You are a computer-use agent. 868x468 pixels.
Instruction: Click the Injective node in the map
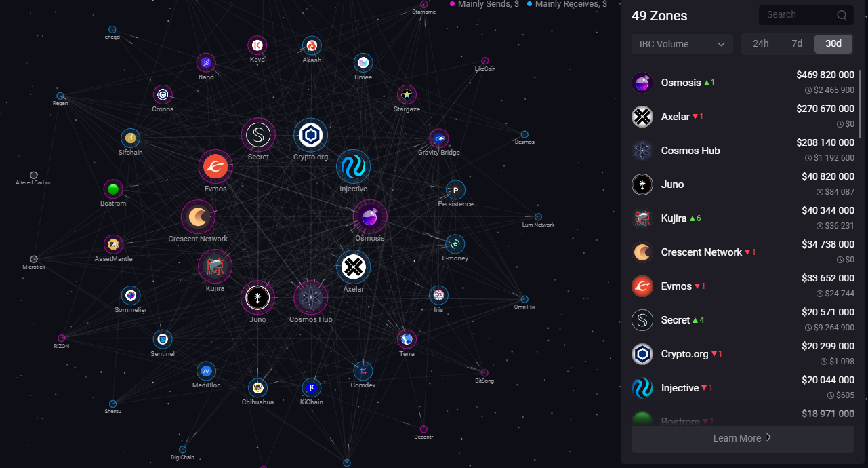point(353,167)
